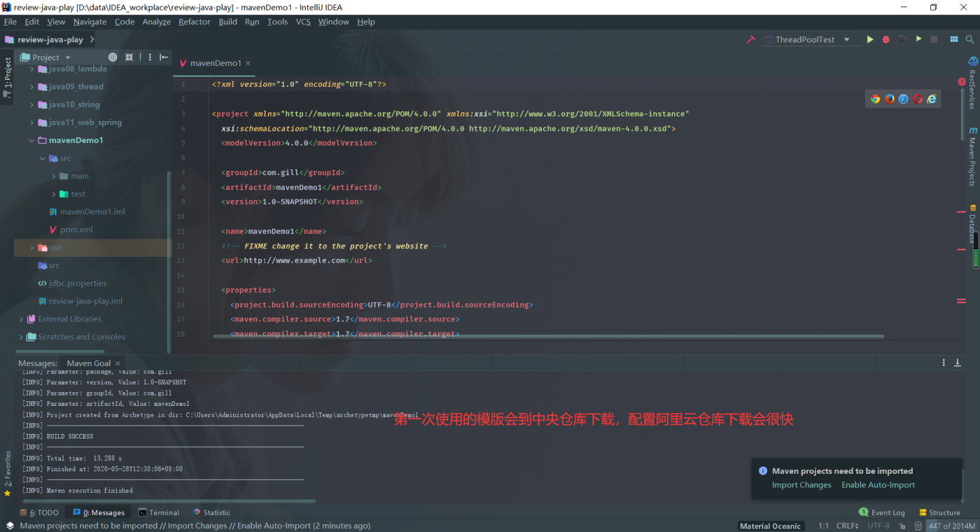Image resolution: width=980 pixels, height=532 pixels.
Task: Expand the java10_string module
Action: [31, 105]
